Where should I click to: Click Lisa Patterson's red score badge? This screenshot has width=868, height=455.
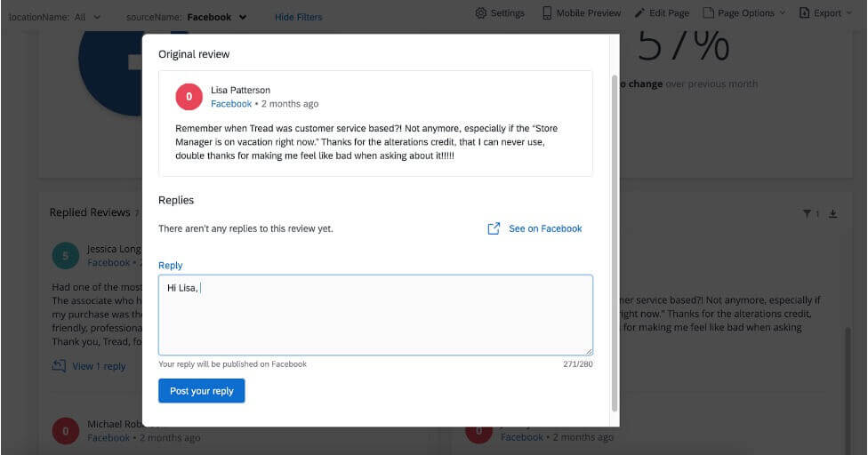pyautogui.click(x=189, y=97)
